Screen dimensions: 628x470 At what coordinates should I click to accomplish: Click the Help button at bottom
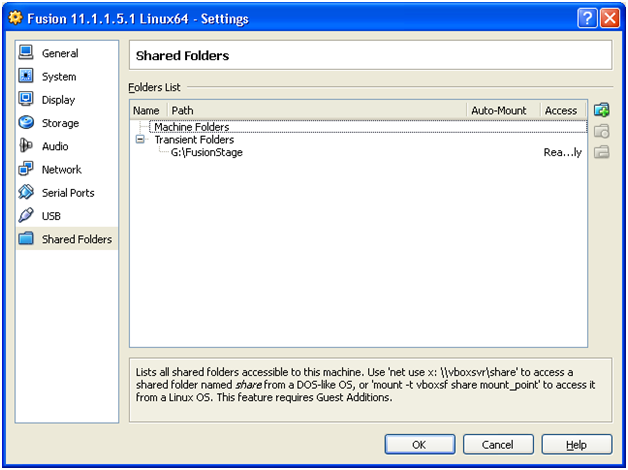[576, 444]
